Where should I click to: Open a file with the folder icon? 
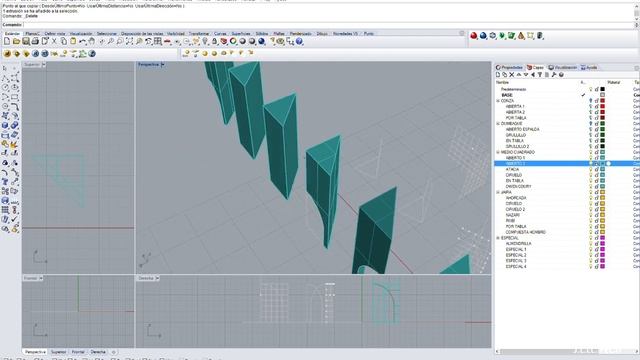(16, 41)
